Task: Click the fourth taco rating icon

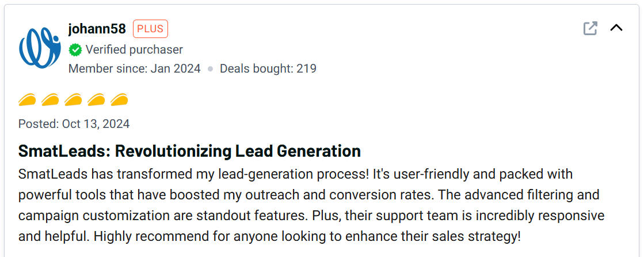Action: pos(96,100)
